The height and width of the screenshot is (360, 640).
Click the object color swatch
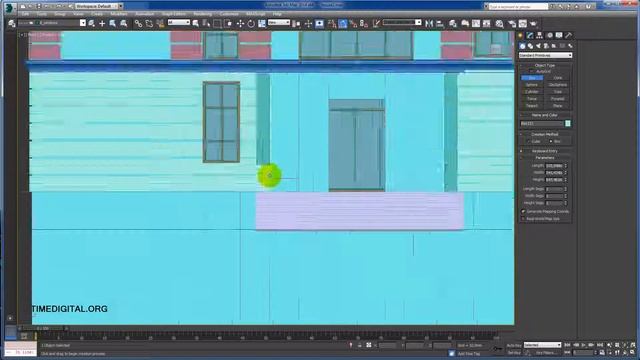(568, 123)
